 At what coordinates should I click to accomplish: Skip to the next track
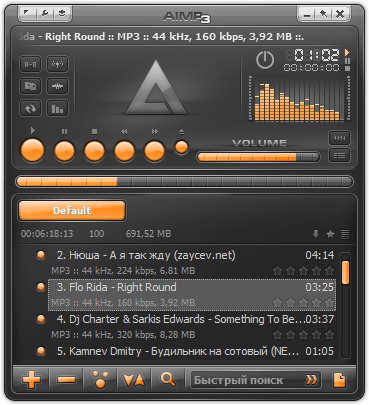point(154,151)
